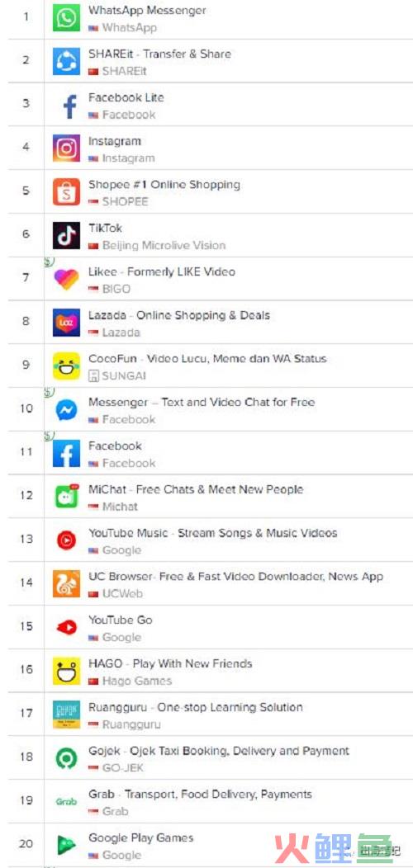Click the Lazada app icon
The width and height of the screenshot is (413, 868).
coord(67,323)
